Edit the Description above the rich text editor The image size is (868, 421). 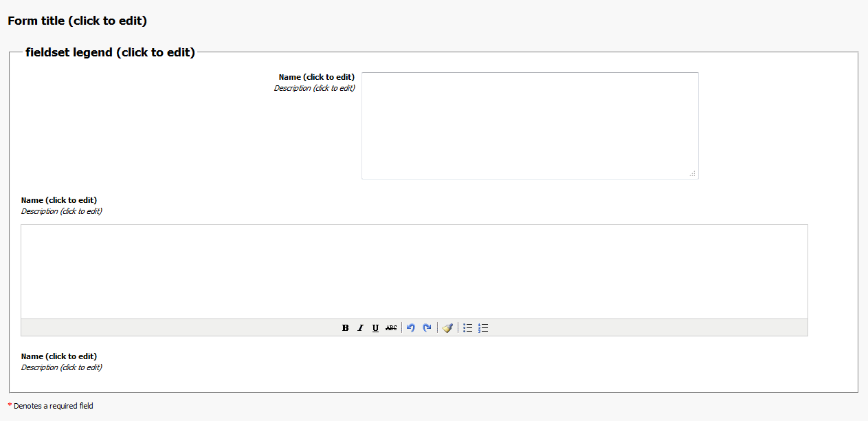(x=62, y=211)
